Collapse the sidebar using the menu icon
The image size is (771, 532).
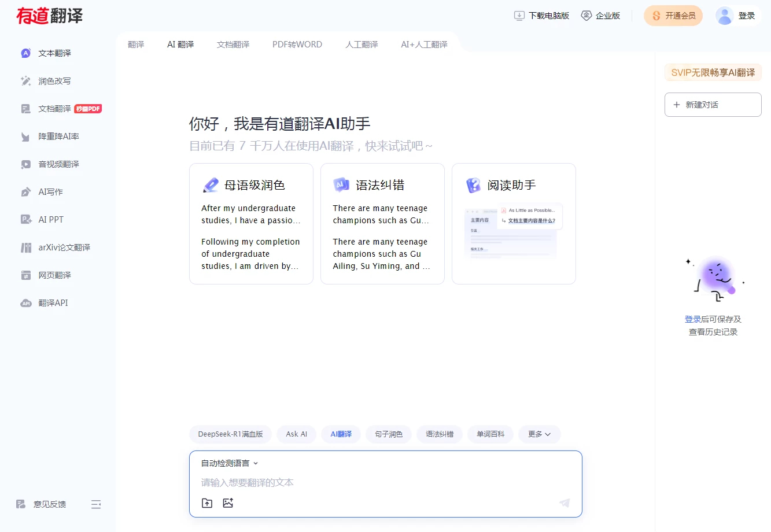[x=96, y=504]
